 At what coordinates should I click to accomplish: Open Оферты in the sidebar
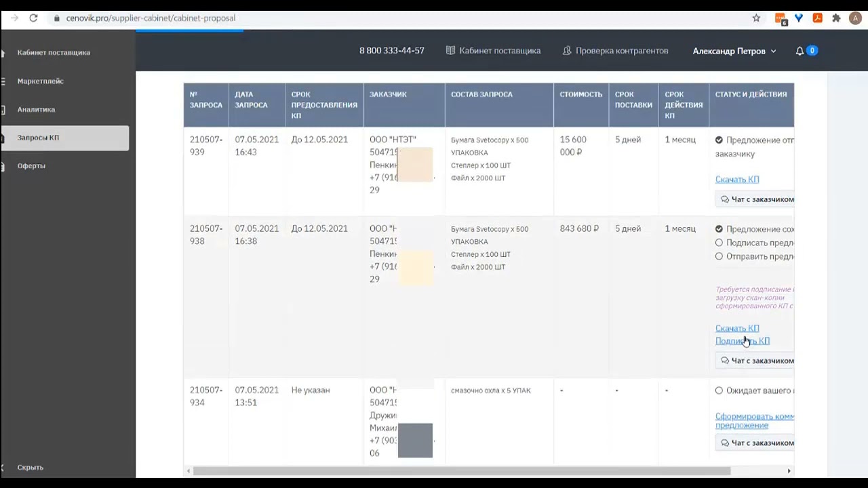click(x=31, y=165)
